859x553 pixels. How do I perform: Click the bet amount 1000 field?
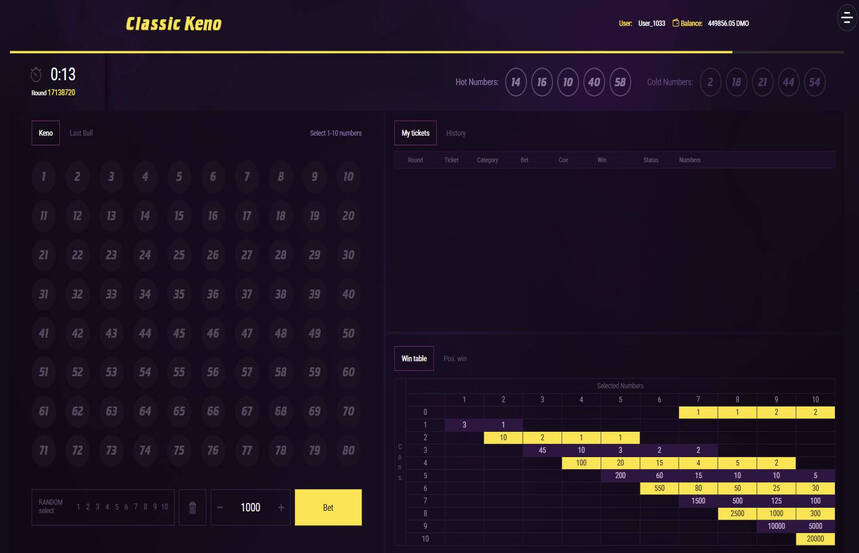[250, 508]
